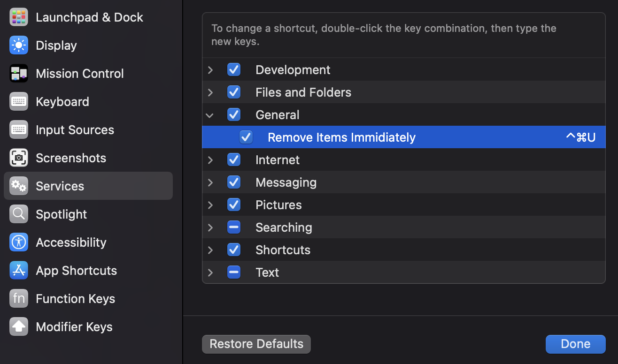Open App Shortcuts settings
The width and height of the screenshot is (618, 364).
coord(19,270)
